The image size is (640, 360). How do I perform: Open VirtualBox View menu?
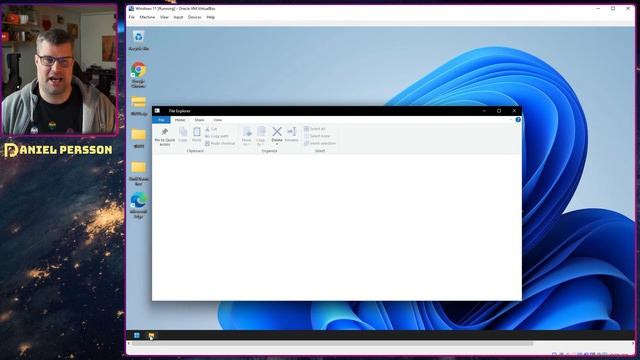point(164,17)
